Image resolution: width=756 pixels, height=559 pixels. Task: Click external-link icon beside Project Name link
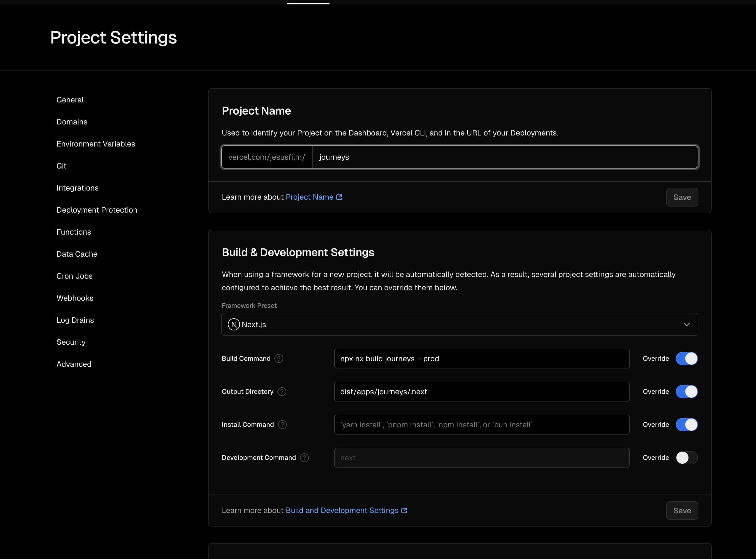[x=339, y=197]
